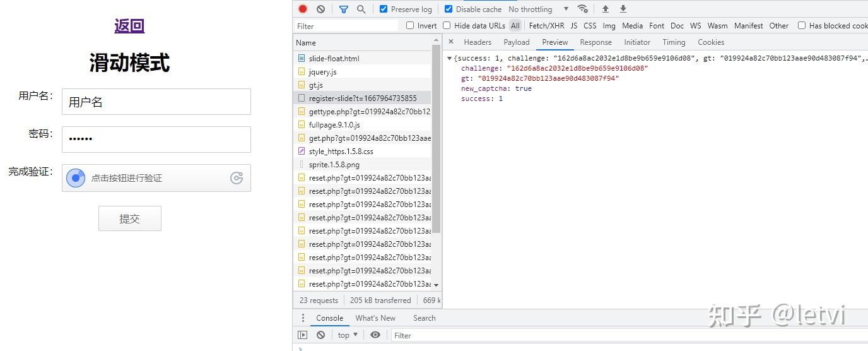This screenshot has width=868, height=351.
Task: Filter requests by WS type
Action: click(696, 26)
